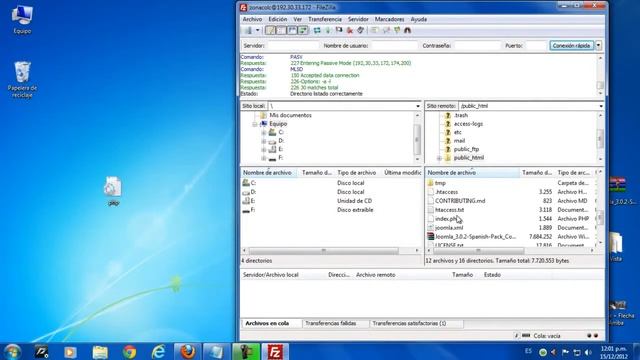Sort remote list by Tamaño column
The width and height of the screenshot is (640, 360).
[x=537, y=173]
